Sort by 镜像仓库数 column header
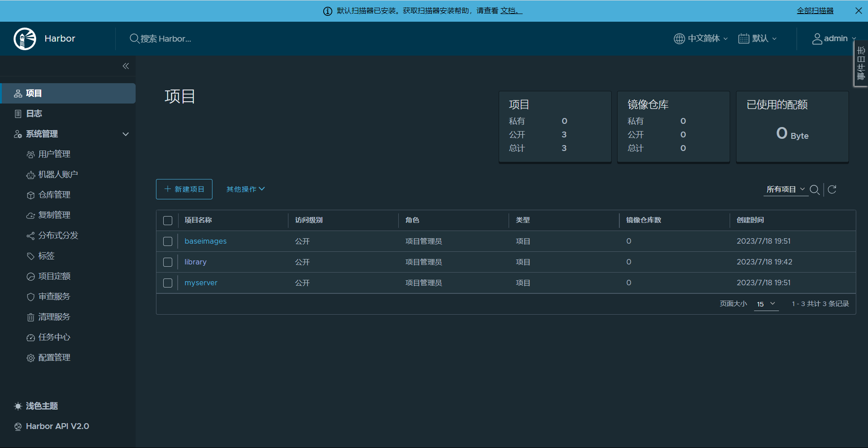Screen dimensions: 868x448 (x=644, y=221)
